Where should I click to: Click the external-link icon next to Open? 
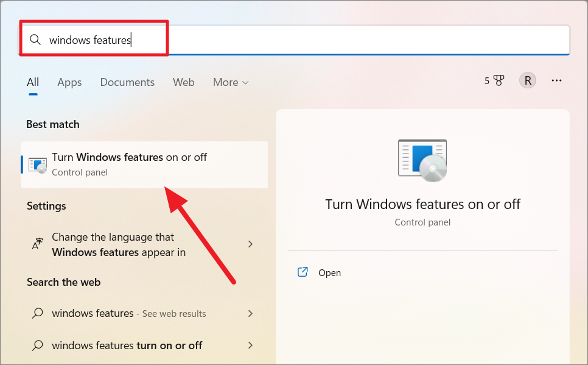303,272
